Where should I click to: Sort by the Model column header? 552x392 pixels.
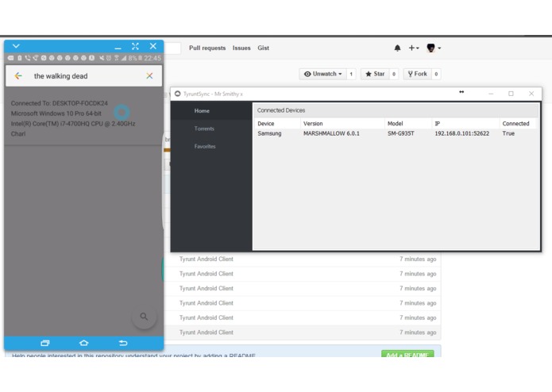(408, 124)
